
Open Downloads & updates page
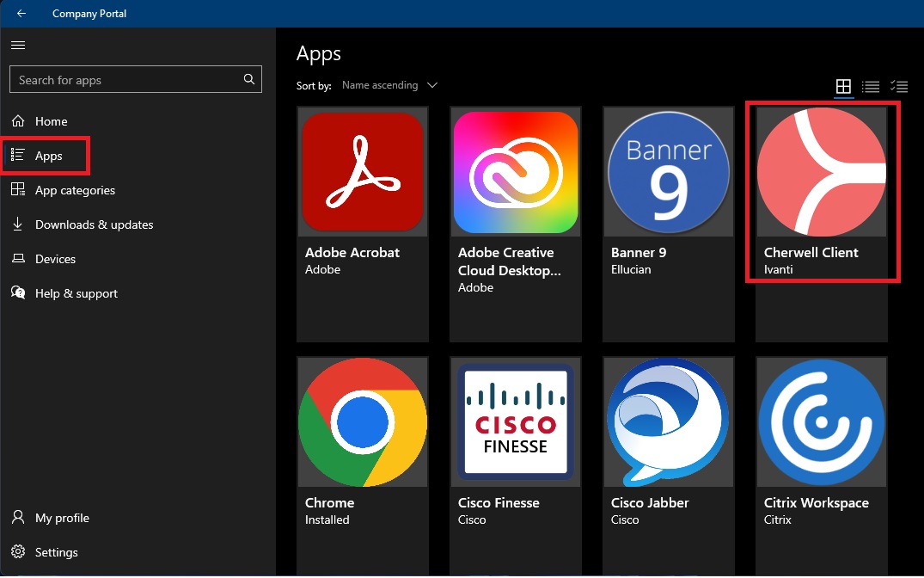(94, 224)
